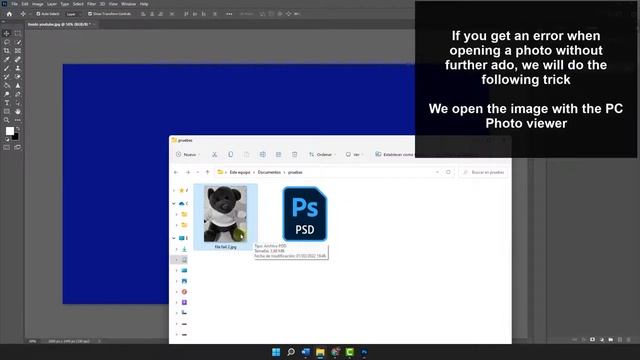Open background black color swatch

click(16, 137)
